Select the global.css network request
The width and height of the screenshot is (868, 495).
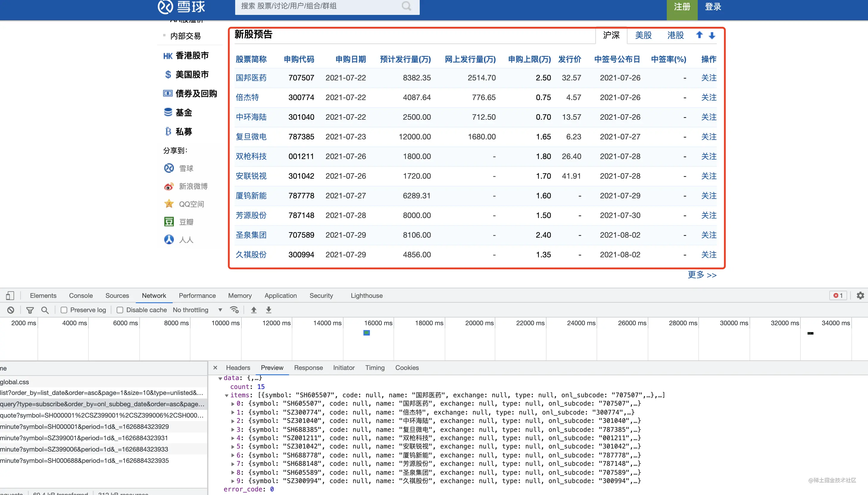pos(104,382)
